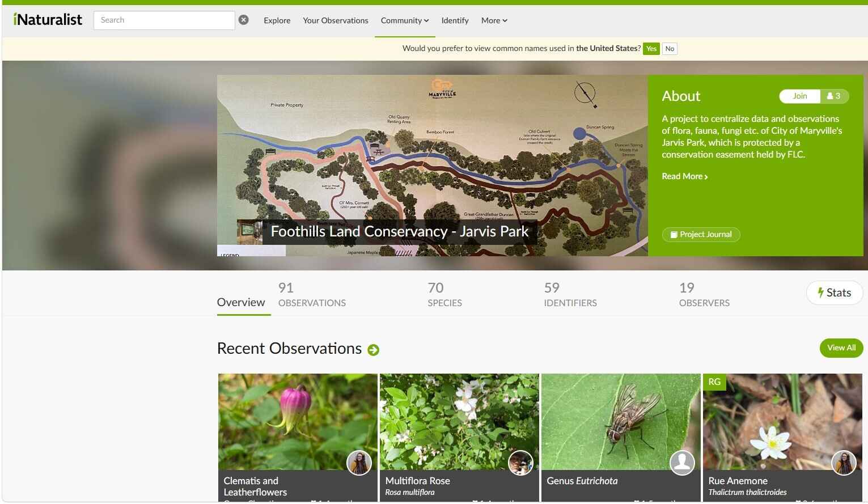This screenshot has width=868, height=504.
Task: Click the green arrow beside Recent Observations
Action: tap(373, 350)
